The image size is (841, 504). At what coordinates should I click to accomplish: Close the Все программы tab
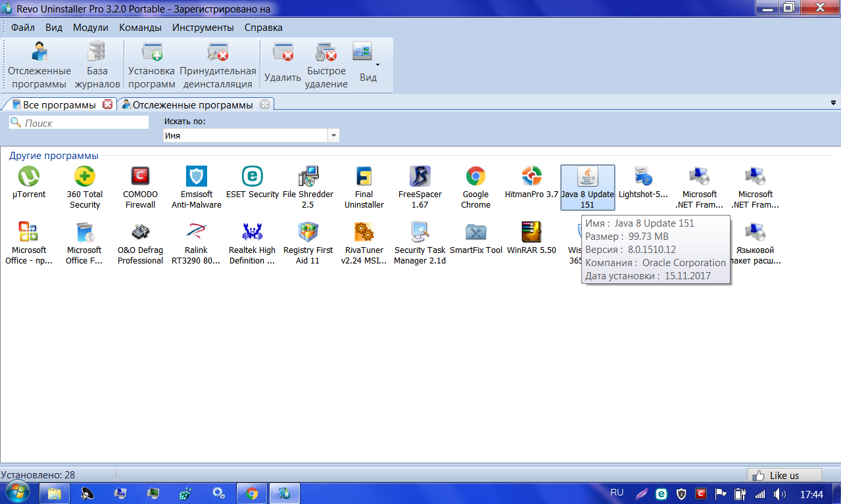click(108, 104)
